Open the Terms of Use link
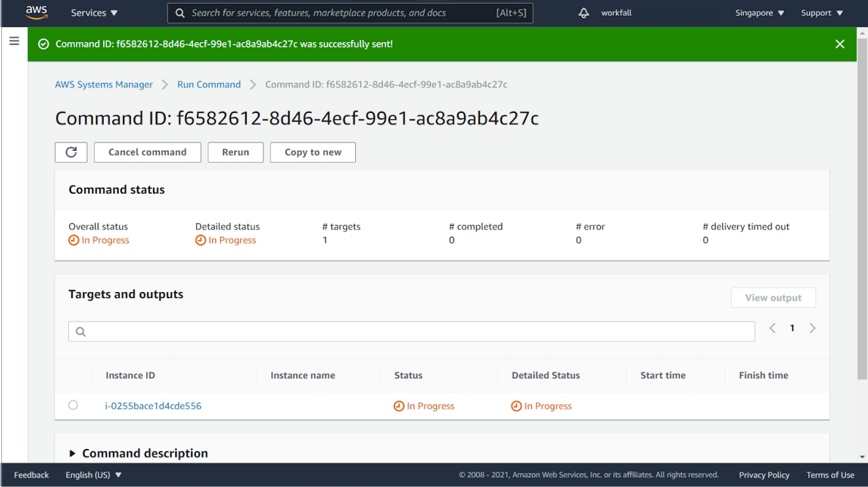The height and width of the screenshot is (487, 868). click(x=831, y=475)
